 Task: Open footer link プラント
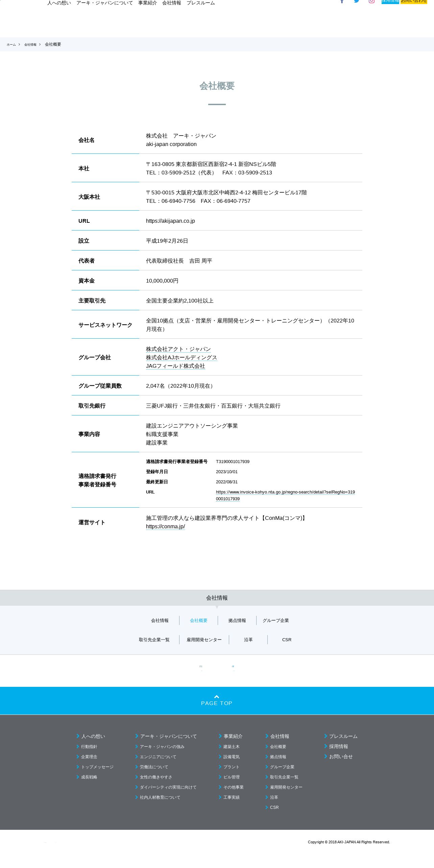pyautogui.click(x=231, y=767)
